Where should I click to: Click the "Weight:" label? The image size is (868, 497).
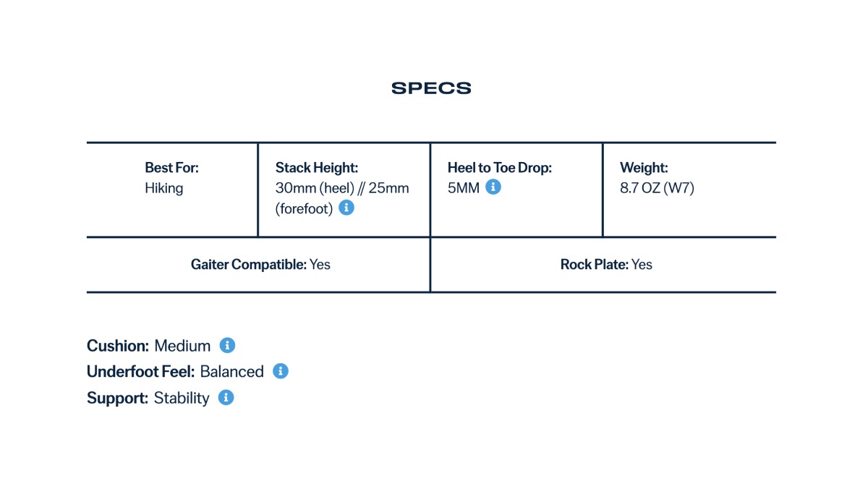[x=643, y=168]
